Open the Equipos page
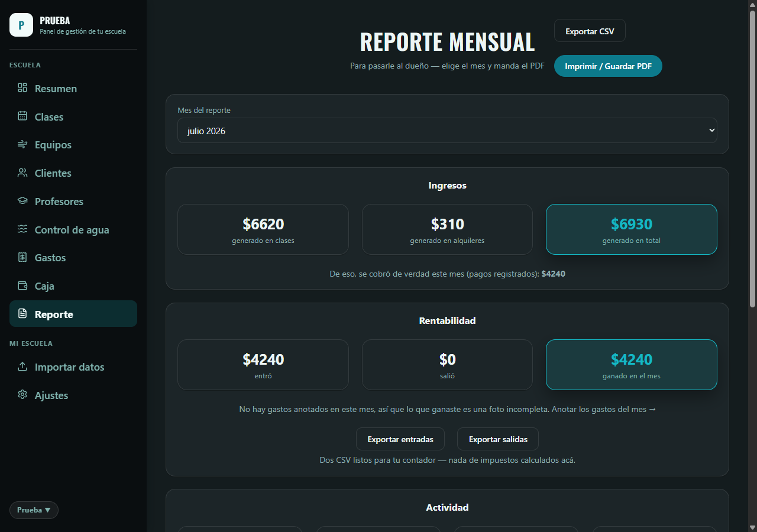The image size is (757, 532). 73,145
